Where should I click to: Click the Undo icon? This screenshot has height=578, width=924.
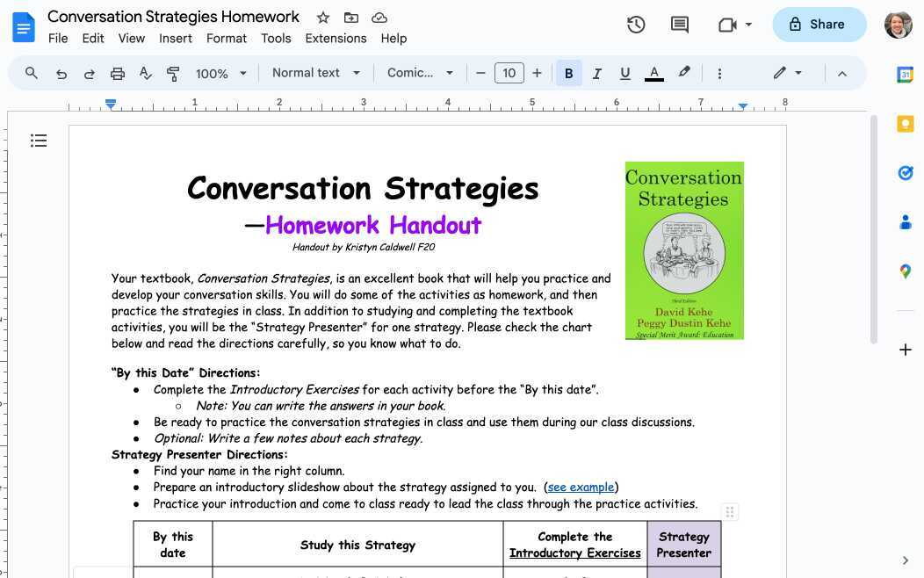pyautogui.click(x=61, y=73)
